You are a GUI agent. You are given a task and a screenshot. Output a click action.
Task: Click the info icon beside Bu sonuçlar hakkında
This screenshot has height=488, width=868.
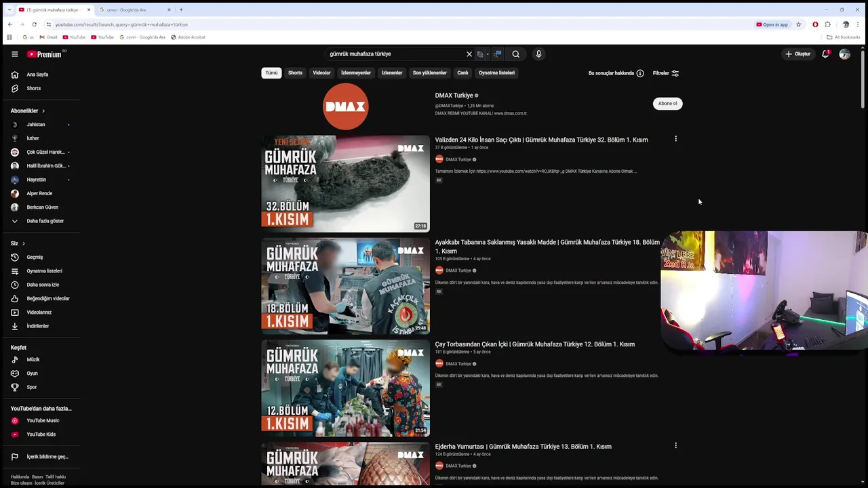coord(640,73)
